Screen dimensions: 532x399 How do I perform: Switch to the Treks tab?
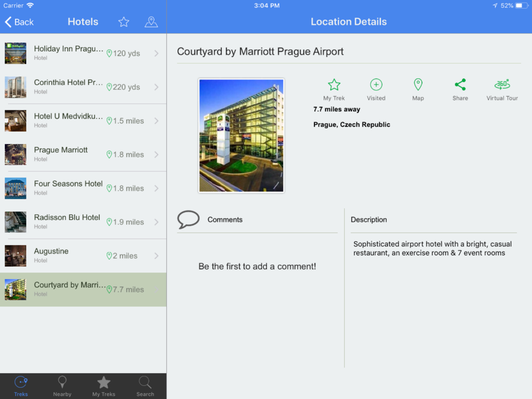pyautogui.click(x=21, y=386)
